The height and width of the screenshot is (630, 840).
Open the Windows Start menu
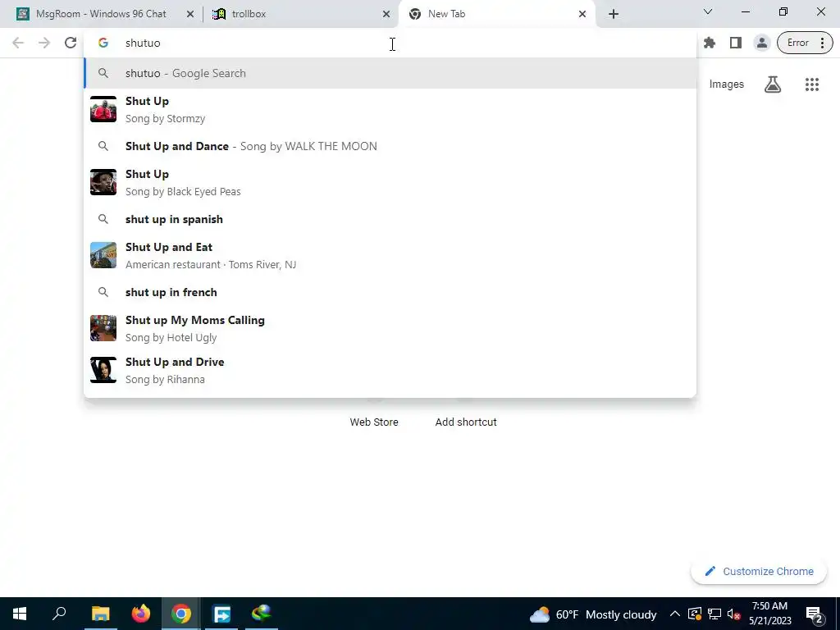[x=20, y=614]
